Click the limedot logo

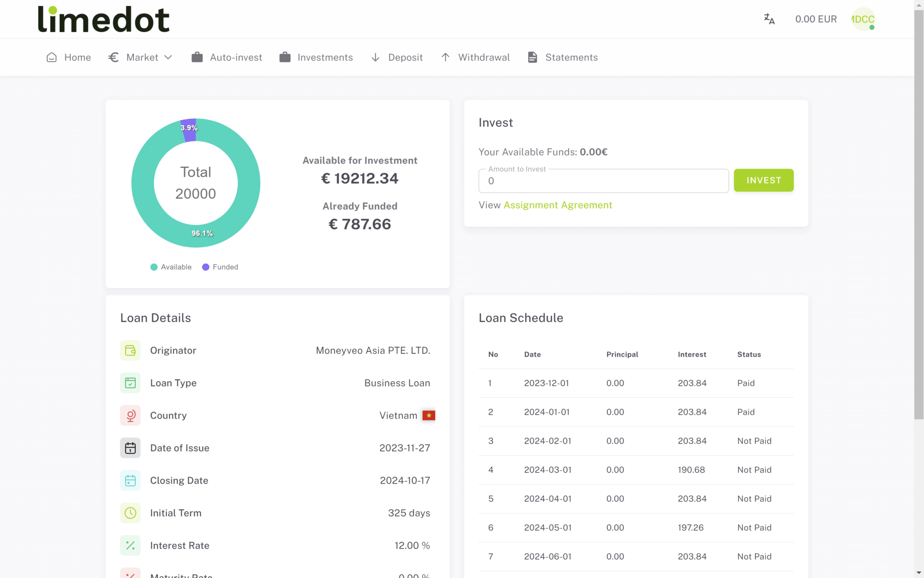click(104, 19)
